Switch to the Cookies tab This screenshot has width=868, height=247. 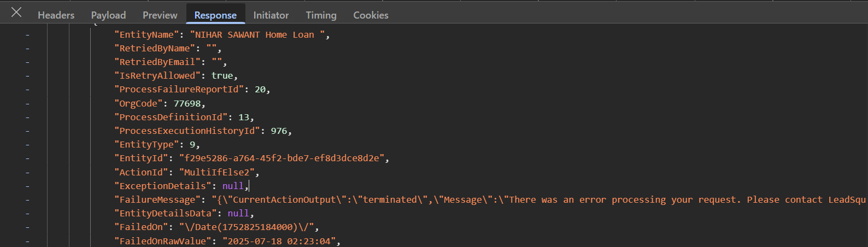[x=371, y=15]
